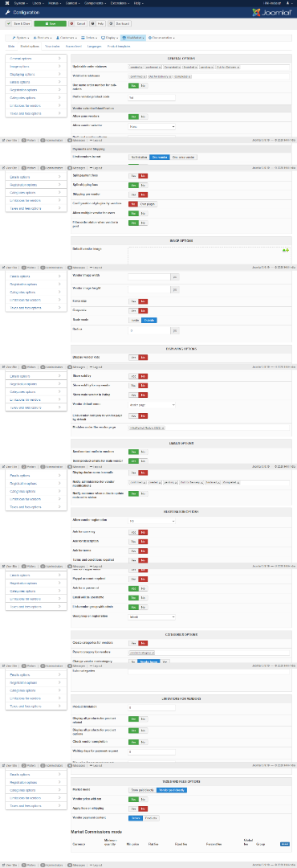This screenshot has height=868, width=297.
Task: Open the HikaMarket Products dropdown menu
Action: (x=43, y=38)
